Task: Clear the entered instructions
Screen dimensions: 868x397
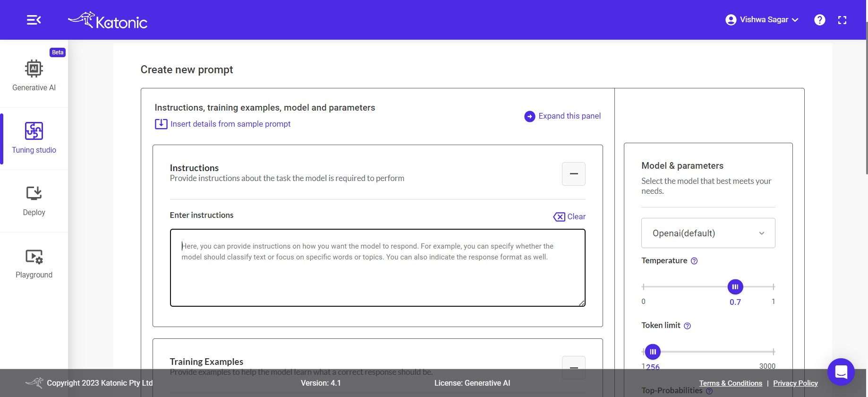Action: [x=570, y=216]
